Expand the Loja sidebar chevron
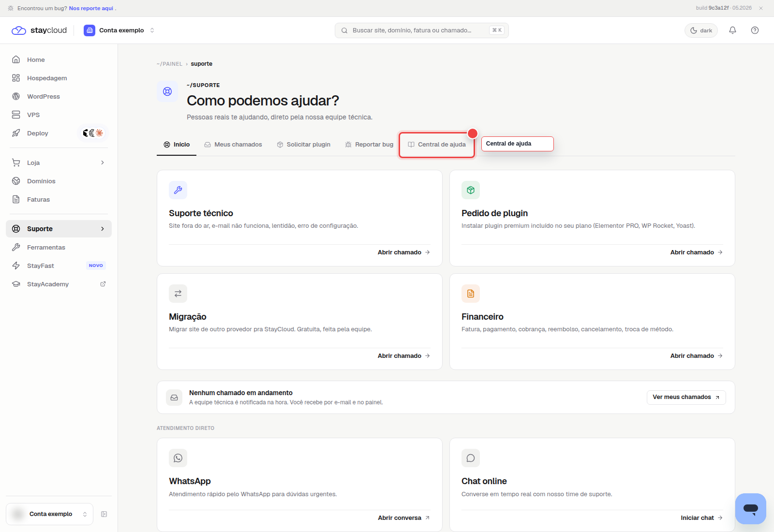Viewport: 774px width, 532px height. (x=103, y=163)
